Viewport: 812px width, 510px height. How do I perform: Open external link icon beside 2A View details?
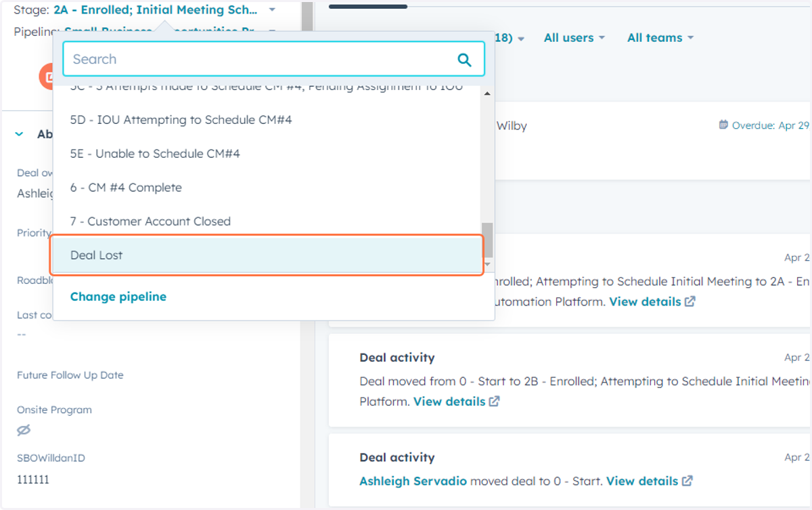(690, 301)
